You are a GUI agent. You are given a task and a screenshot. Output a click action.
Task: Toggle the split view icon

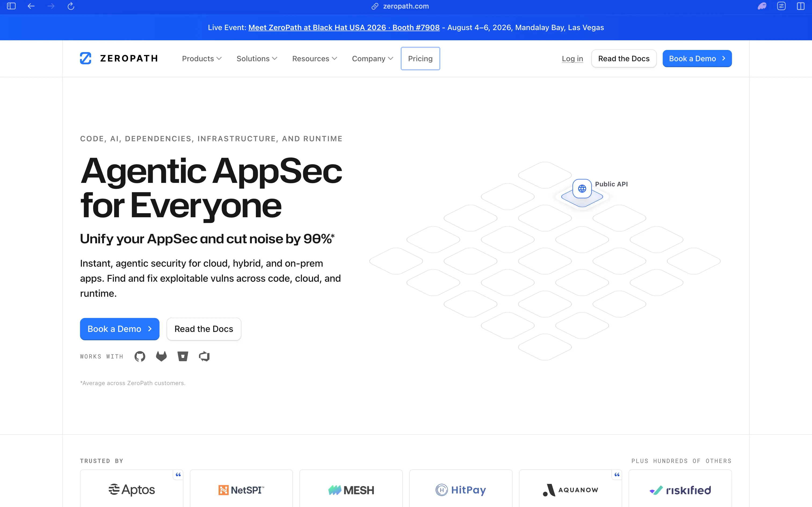[801, 6]
